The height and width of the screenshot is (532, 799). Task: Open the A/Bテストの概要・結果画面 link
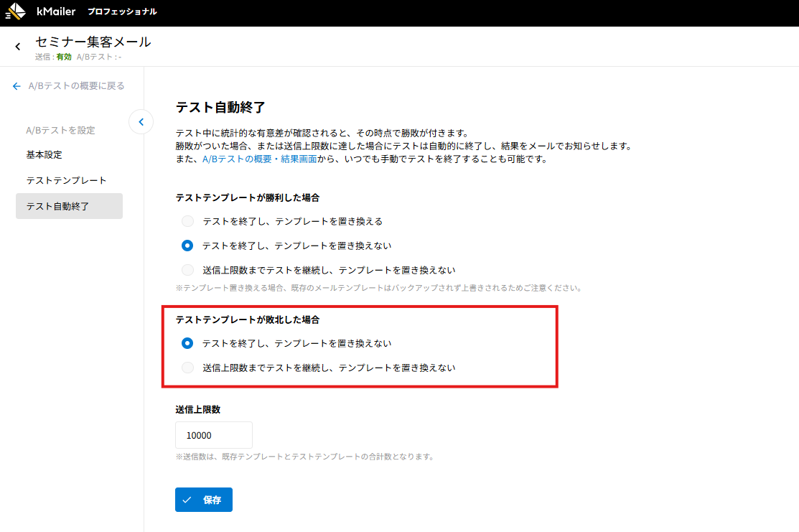point(259,159)
